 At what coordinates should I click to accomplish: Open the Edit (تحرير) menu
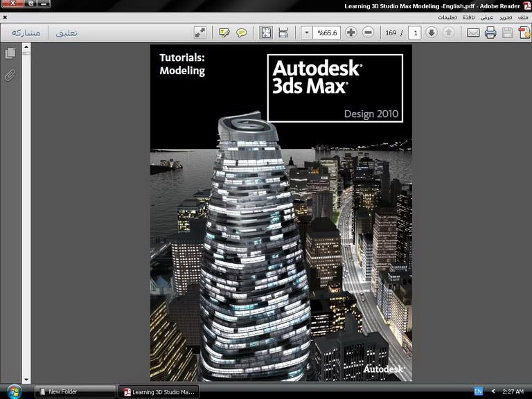coord(506,17)
